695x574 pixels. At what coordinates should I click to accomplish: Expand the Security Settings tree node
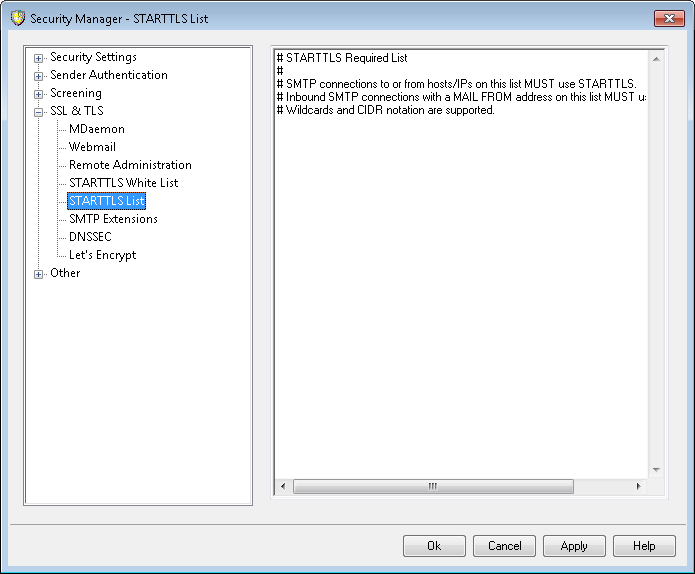click(x=39, y=58)
